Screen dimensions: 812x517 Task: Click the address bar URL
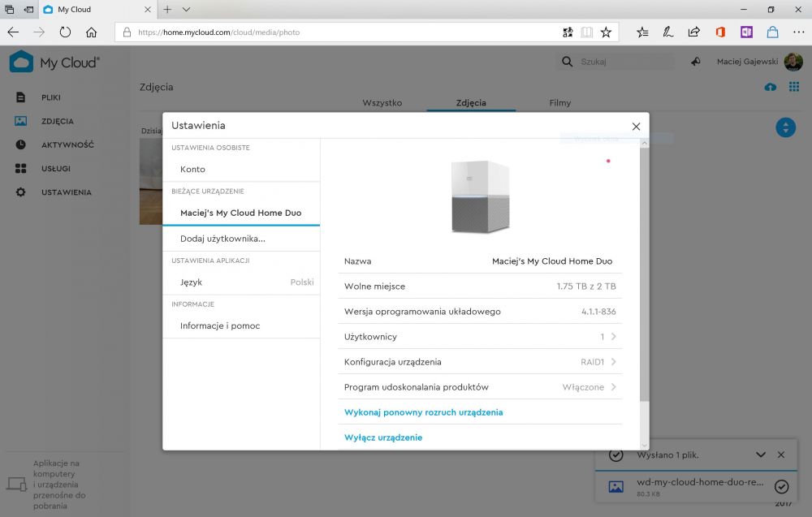[x=218, y=32]
